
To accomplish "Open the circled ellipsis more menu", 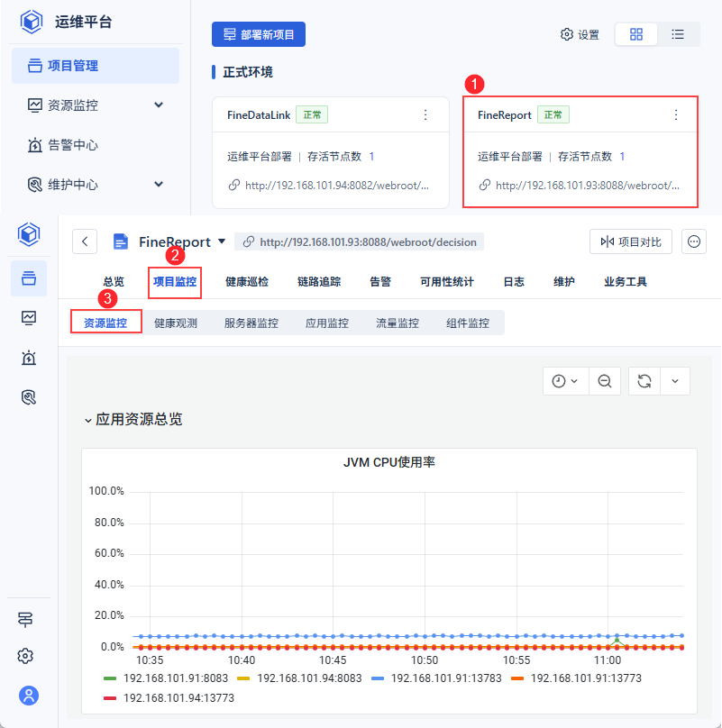I will 694,241.
